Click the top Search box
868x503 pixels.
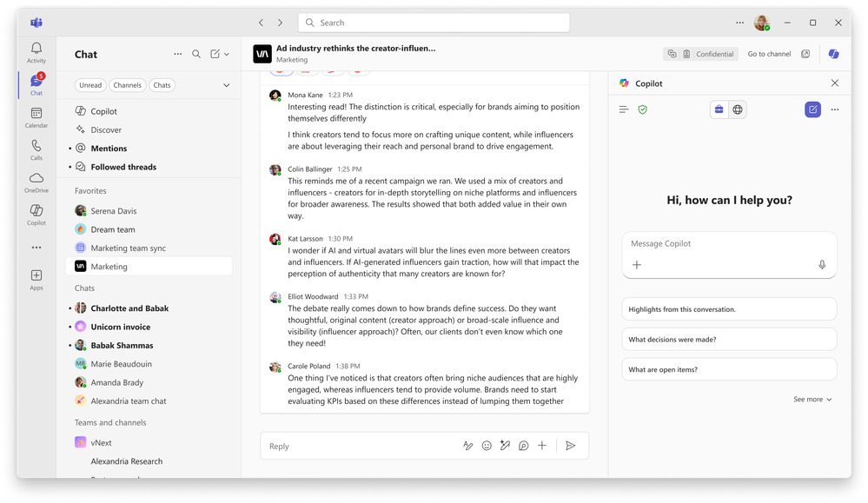[x=434, y=23]
